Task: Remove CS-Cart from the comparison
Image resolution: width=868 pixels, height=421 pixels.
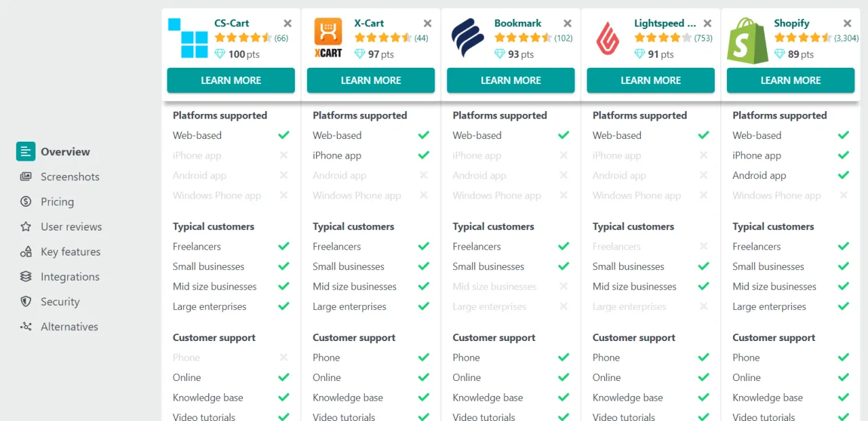Action: (x=287, y=22)
